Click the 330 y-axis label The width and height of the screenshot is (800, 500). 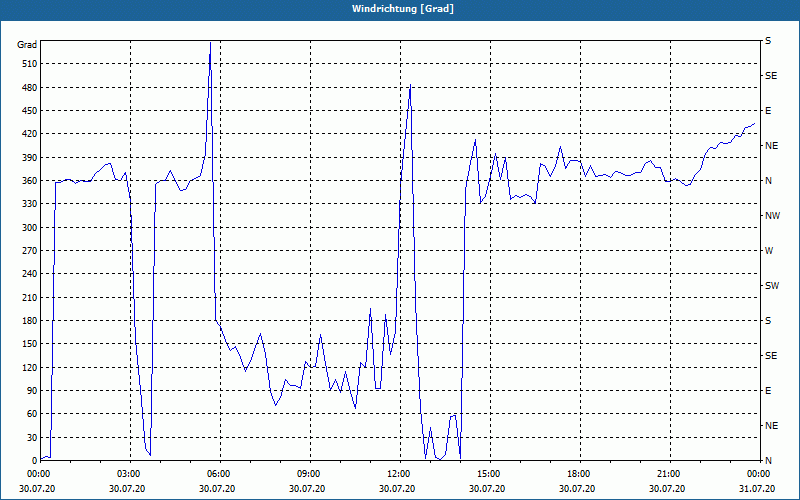(x=30, y=204)
